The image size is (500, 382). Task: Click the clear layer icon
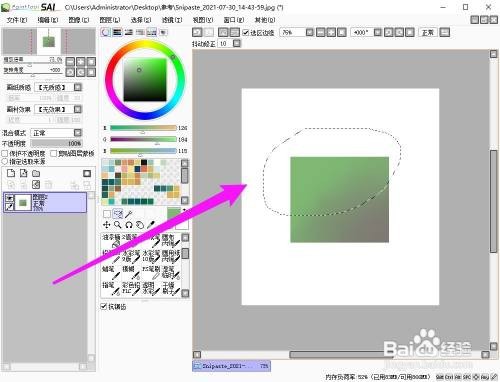click(x=36, y=184)
